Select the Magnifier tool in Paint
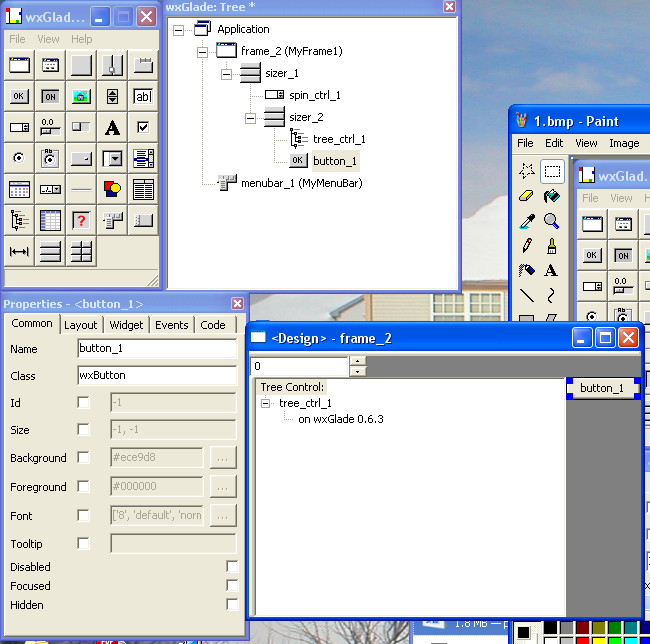 551,221
